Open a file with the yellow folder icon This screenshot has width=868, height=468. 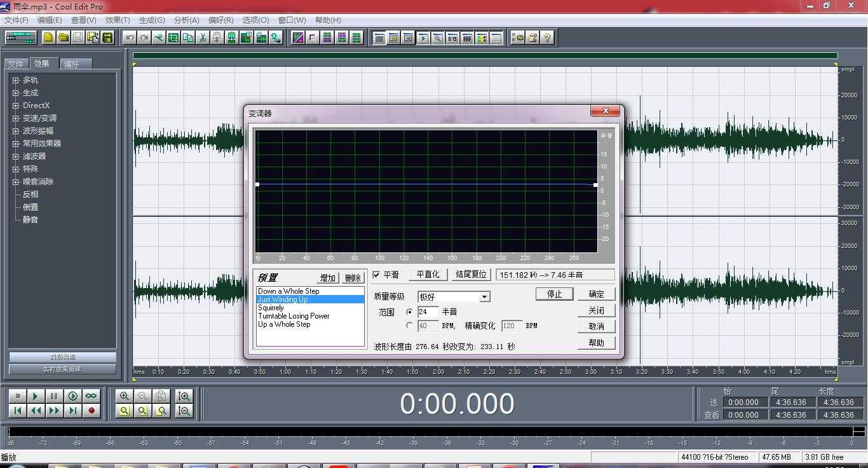click(x=63, y=38)
